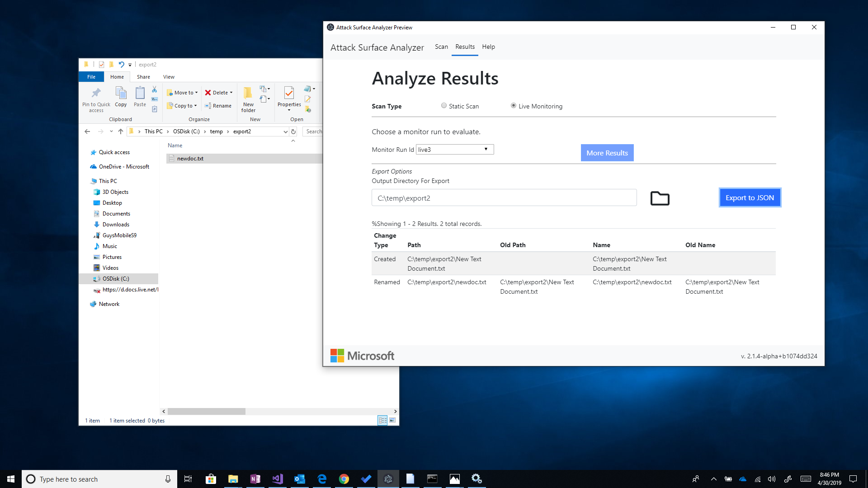Open the View tab in File Explorer

[169, 76]
